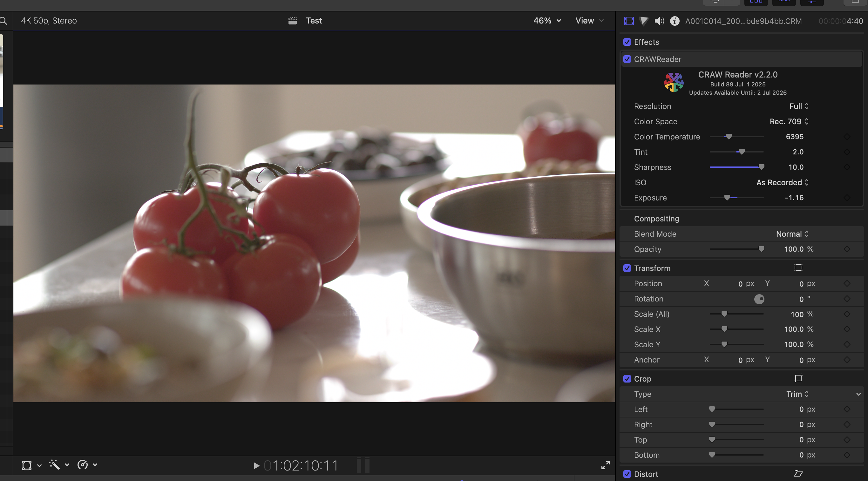Click the Sharpness slider handle
868x481 pixels.
[761, 167]
